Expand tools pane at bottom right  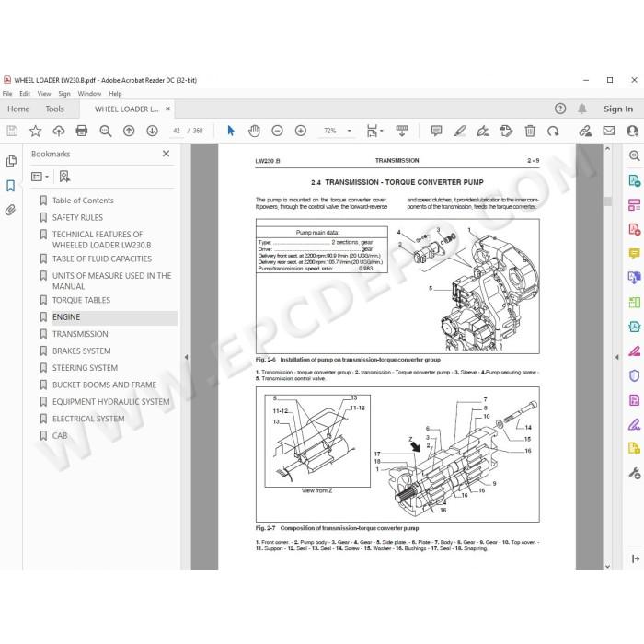coord(636,558)
